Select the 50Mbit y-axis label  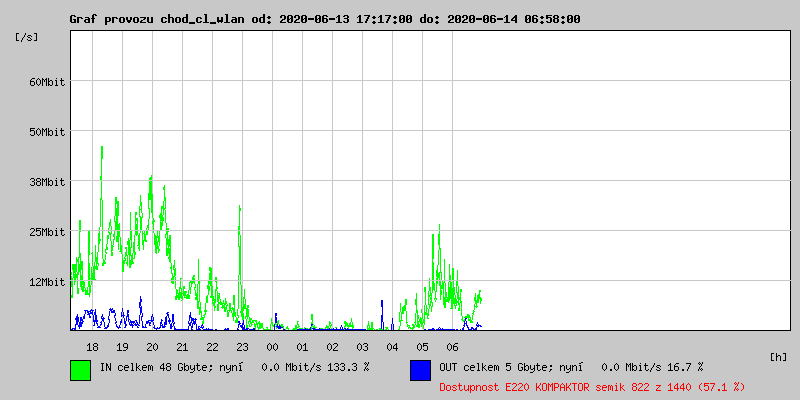click(x=46, y=132)
